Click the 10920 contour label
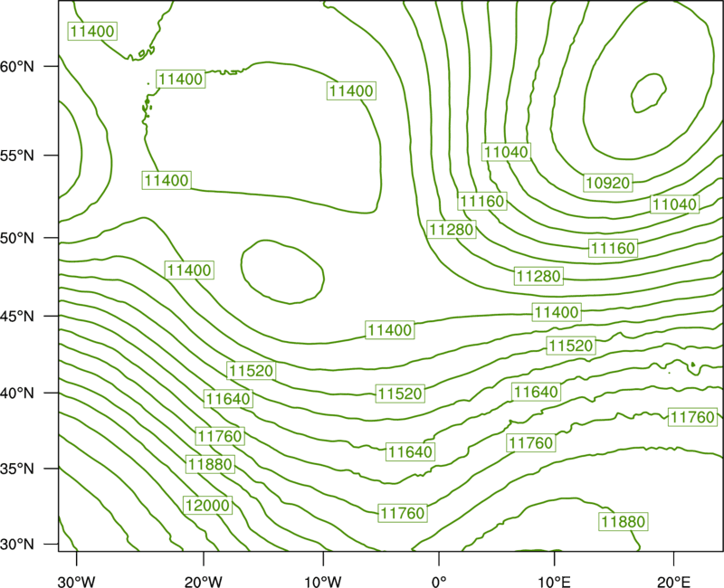724x588 pixels. coord(607,183)
